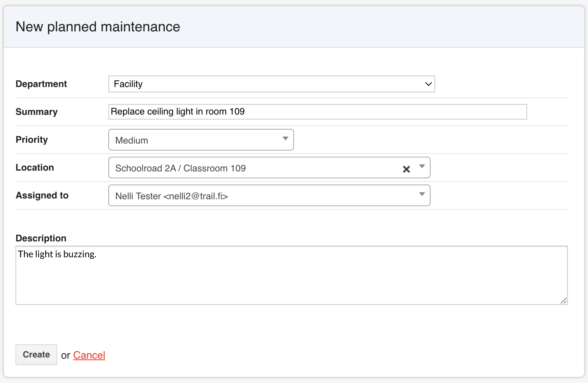The image size is (588, 383).
Task: Follow the red Cancel link
Action: pos(89,355)
